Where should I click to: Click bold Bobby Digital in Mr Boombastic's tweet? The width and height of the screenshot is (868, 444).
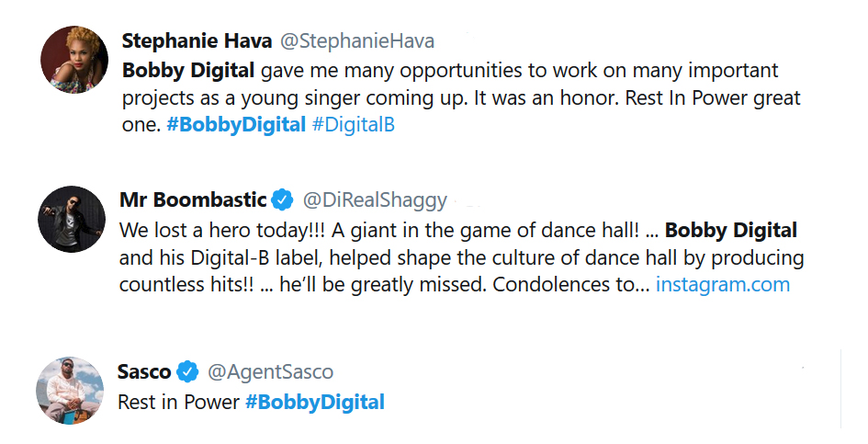(731, 230)
